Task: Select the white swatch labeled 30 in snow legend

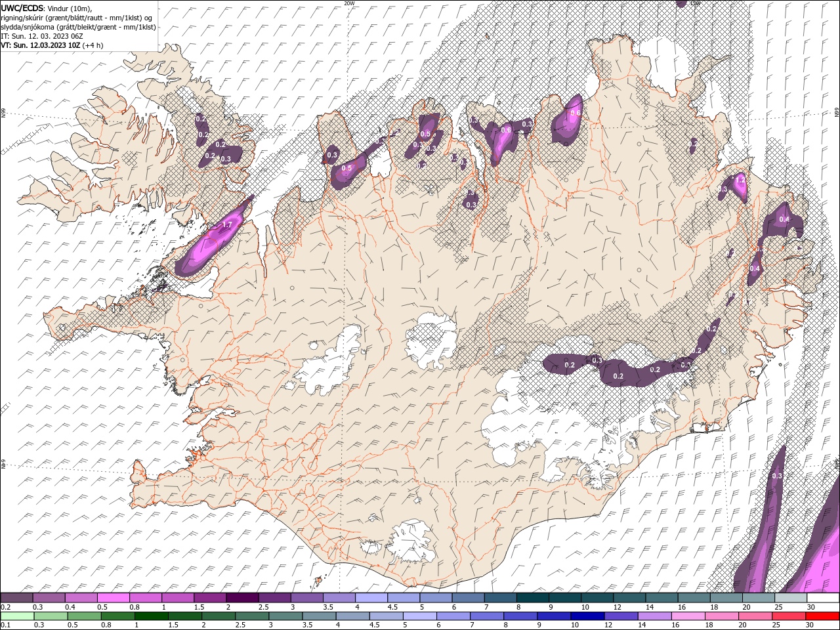Action: pyautogui.click(x=823, y=598)
